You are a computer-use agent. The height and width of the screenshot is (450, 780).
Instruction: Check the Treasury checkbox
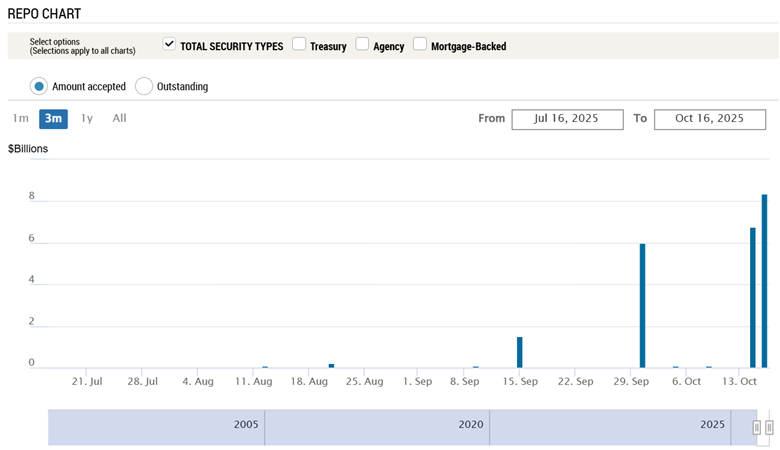tap(299, 45)
